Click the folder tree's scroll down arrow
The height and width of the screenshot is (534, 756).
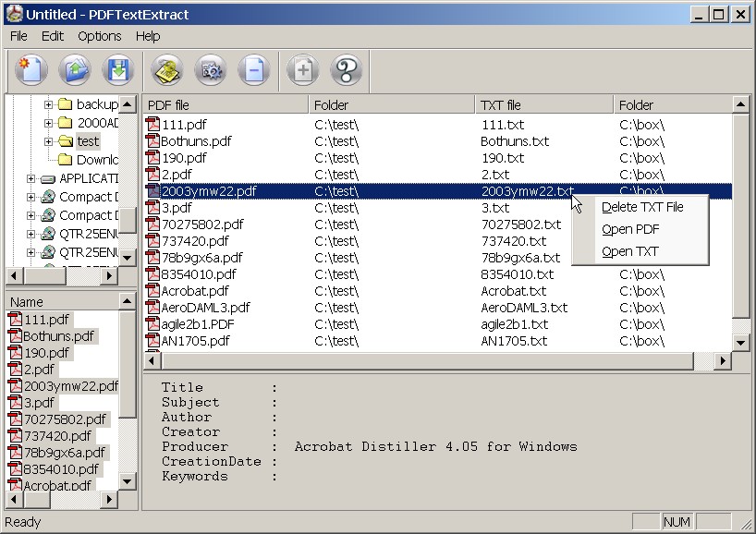(128, 258)
